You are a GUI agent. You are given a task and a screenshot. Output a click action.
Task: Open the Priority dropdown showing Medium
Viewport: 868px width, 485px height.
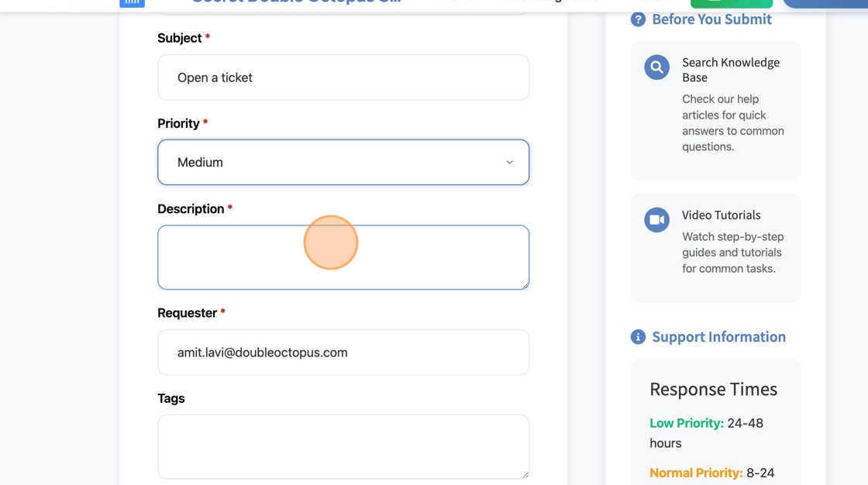pos(343,163)
